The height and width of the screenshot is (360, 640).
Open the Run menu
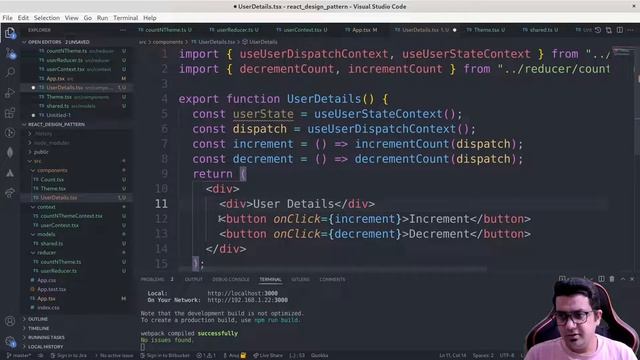pos(102,18)
